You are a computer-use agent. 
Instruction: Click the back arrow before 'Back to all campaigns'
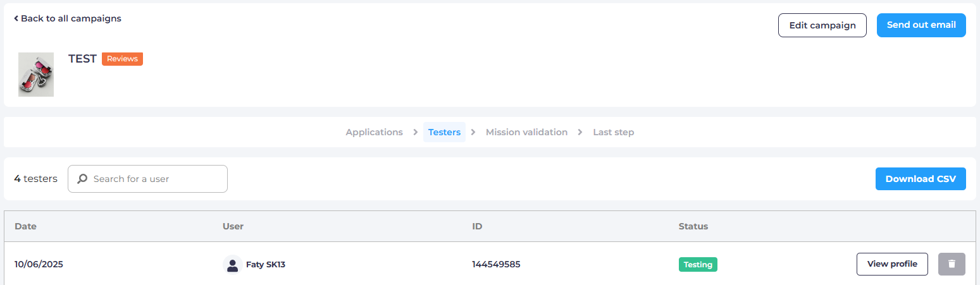[16, 19]
